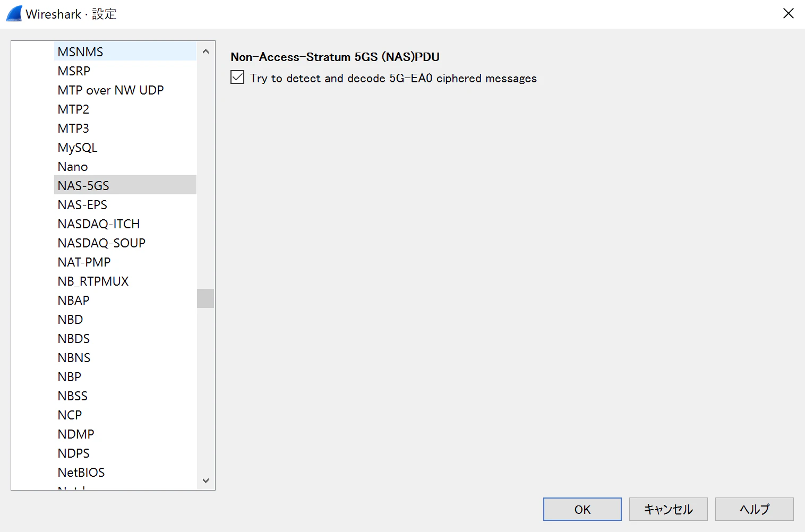The width and height of the screenshot is (805, 532).
Task: Select NB_RTPMUX protocol entry
Action: pos(125,281)
